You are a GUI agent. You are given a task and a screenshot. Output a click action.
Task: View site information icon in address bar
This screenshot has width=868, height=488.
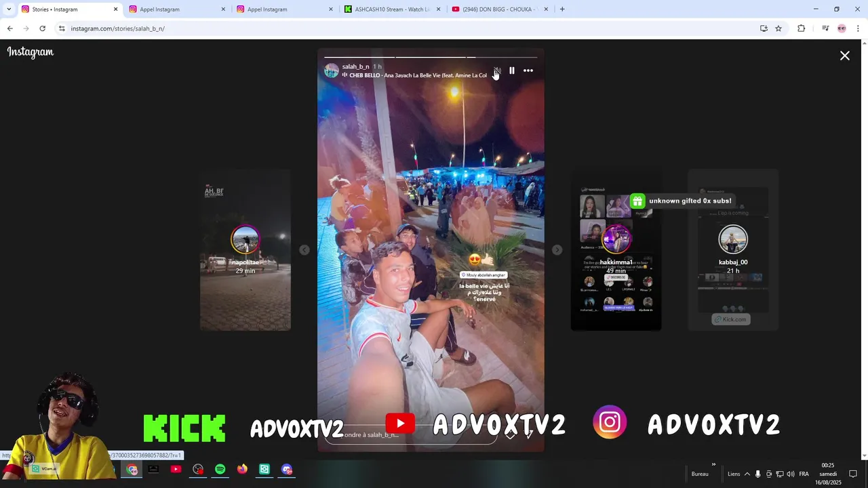click(62, 28)
